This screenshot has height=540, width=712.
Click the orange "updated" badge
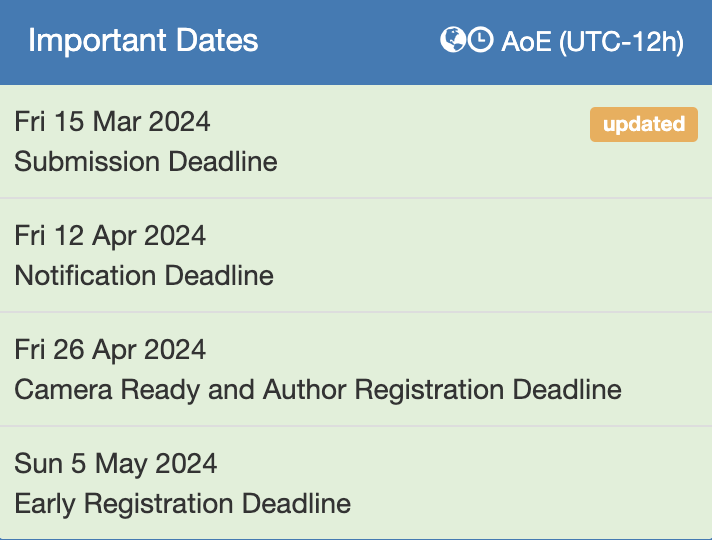[x=643, y=124]
